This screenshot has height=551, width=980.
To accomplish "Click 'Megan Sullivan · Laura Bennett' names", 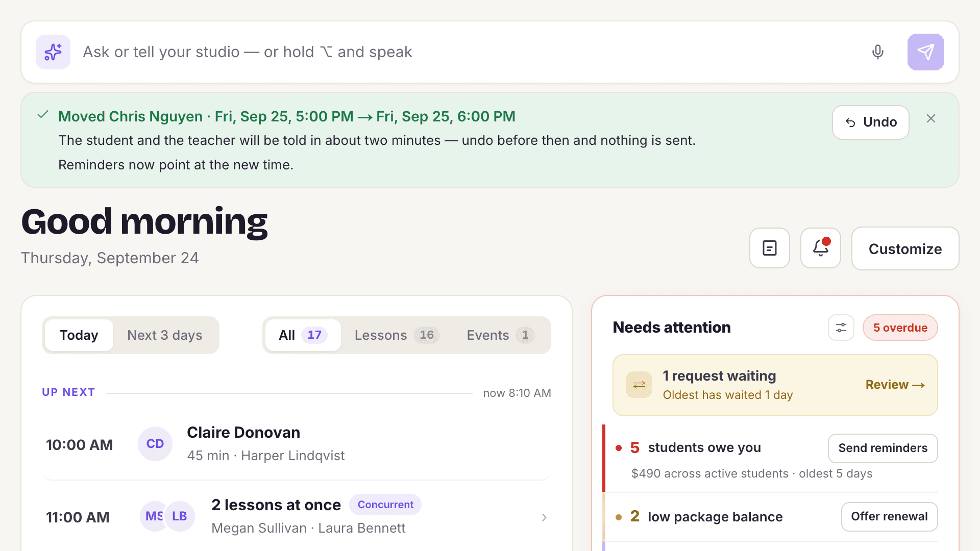I will point(308,528).
